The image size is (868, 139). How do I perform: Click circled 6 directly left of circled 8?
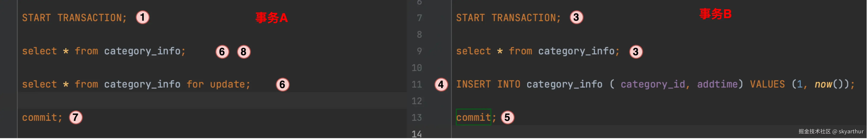[x=222, y=52]
